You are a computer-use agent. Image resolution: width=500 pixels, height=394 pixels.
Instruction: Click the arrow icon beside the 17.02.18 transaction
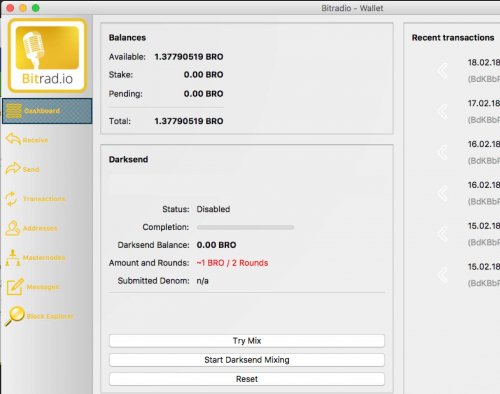point(442,112)
